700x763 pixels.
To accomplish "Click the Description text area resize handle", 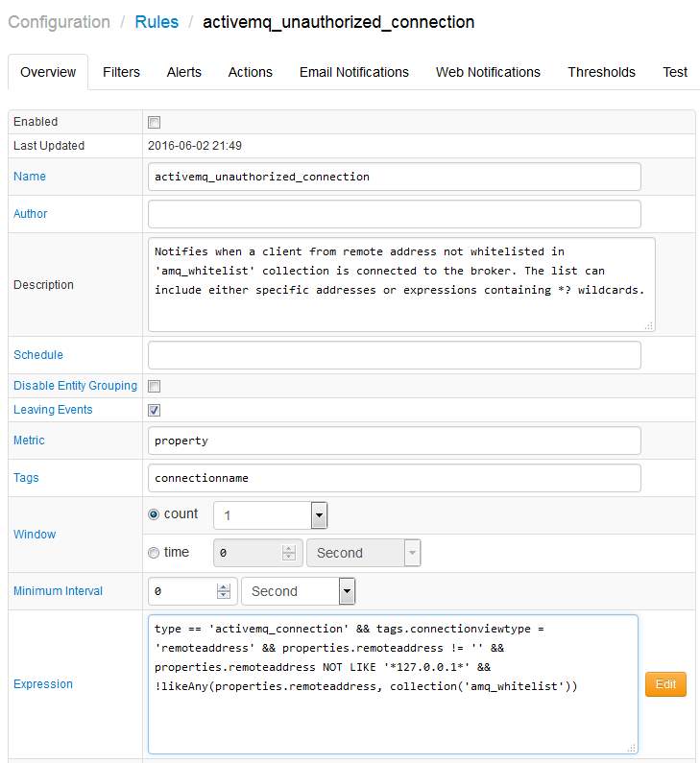I will point(649,326).
